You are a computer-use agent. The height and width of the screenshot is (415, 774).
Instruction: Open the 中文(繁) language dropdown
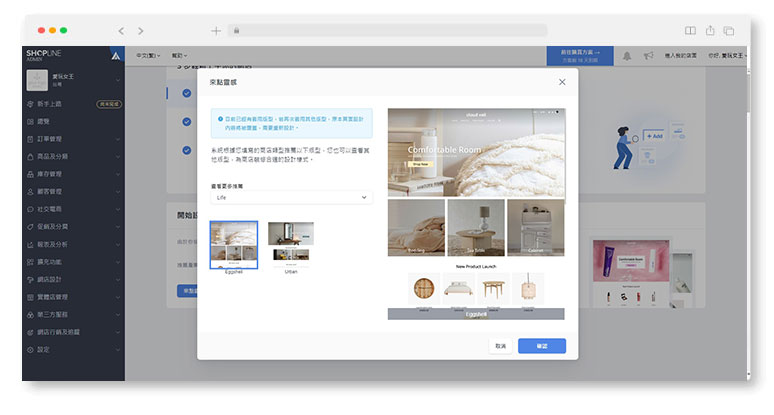[149, 56]
